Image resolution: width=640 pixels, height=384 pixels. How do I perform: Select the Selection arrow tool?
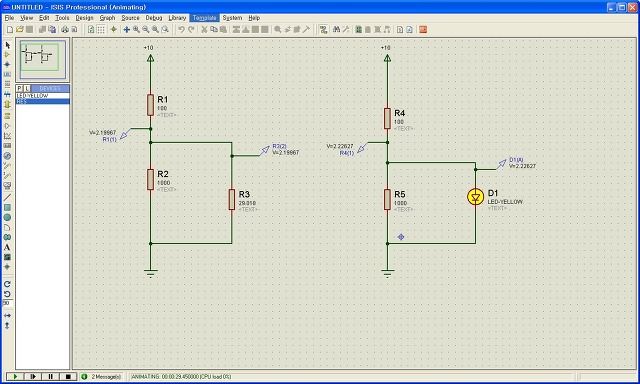tap(7, 45)
